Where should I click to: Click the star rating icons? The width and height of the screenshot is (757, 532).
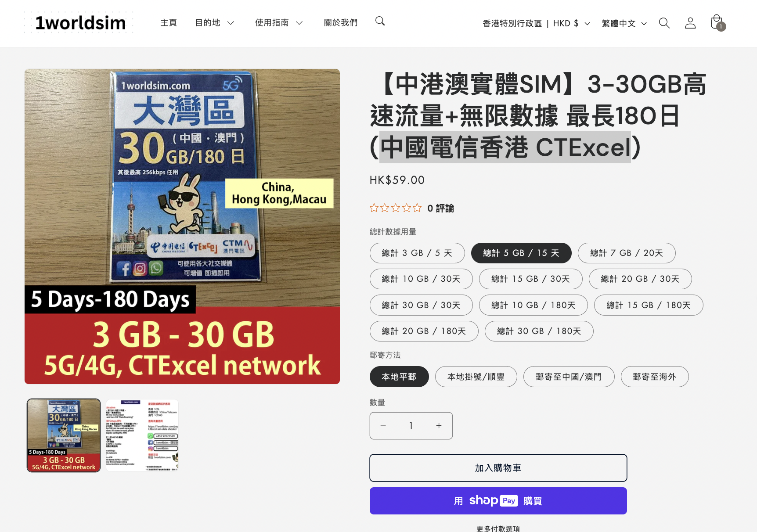coord(395,208)
